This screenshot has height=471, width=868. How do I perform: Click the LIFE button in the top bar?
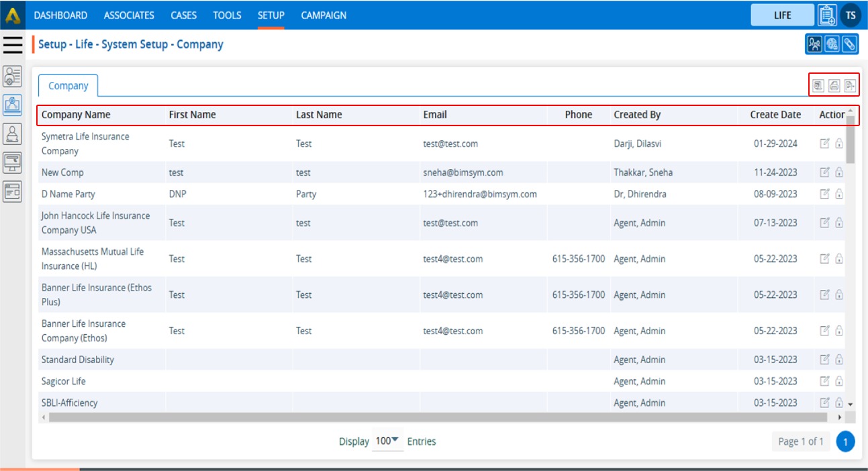[782, 15]
